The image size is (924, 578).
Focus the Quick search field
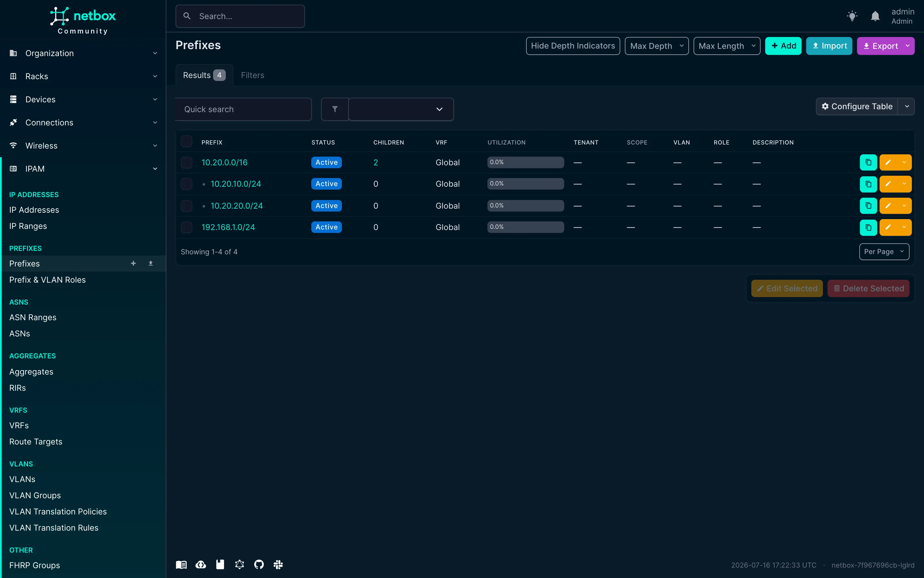(x=244, y=109)
